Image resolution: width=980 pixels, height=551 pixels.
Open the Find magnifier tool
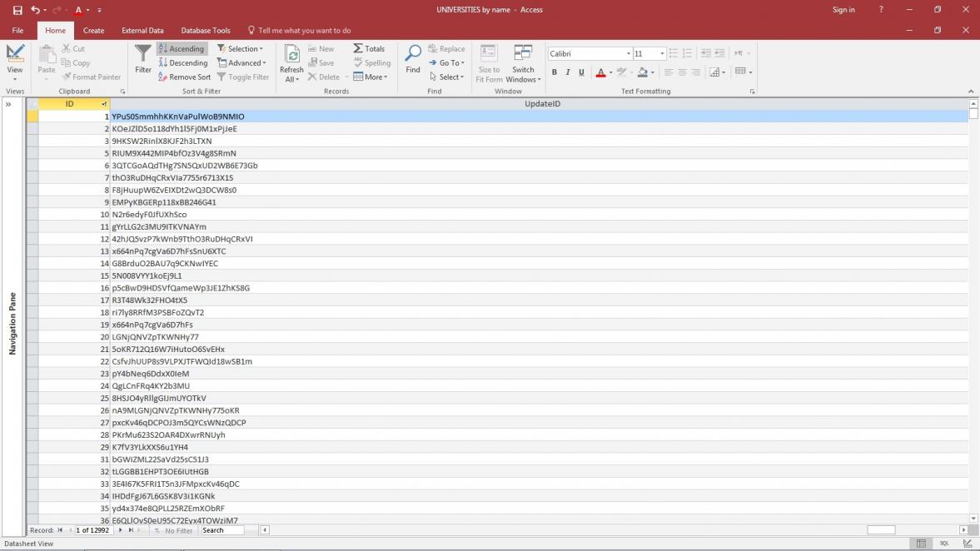[x=412, y=54]
